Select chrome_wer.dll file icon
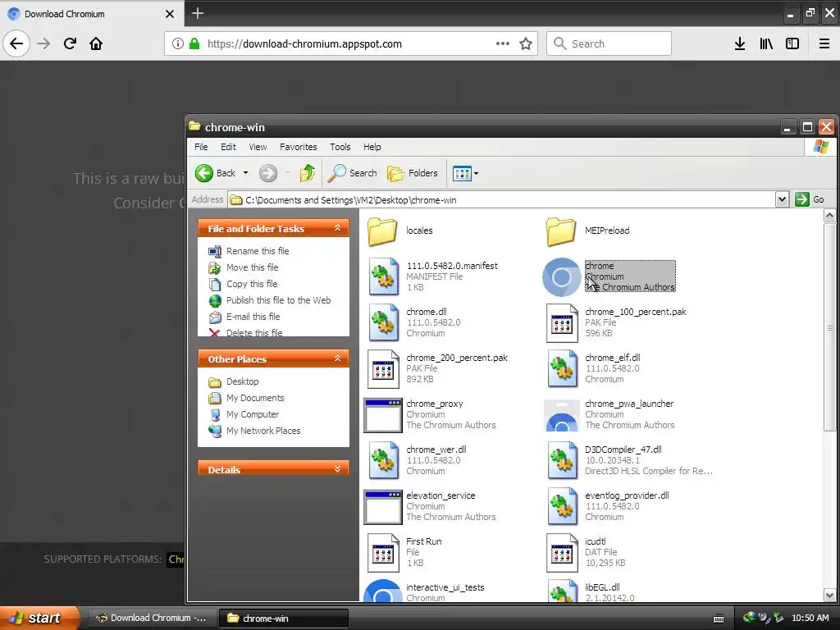 pos(383,460)
